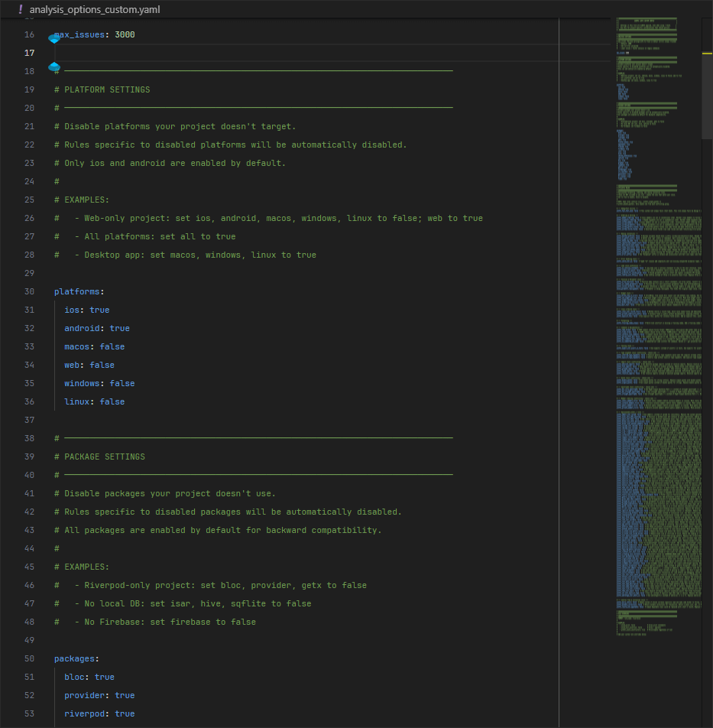Click the bookmark gem icon beside line 18
The height and width of the screenshot is (728, 713).
pos(53,68)
